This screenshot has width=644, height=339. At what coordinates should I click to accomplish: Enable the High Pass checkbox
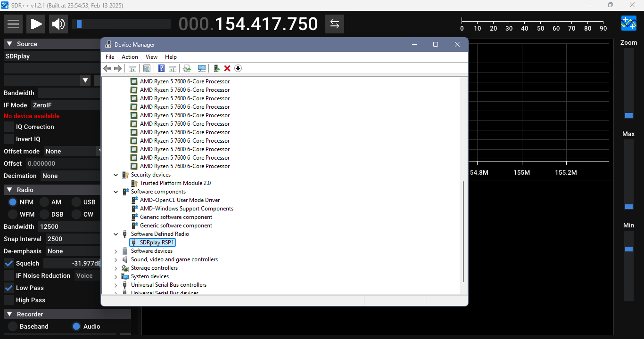9,300
